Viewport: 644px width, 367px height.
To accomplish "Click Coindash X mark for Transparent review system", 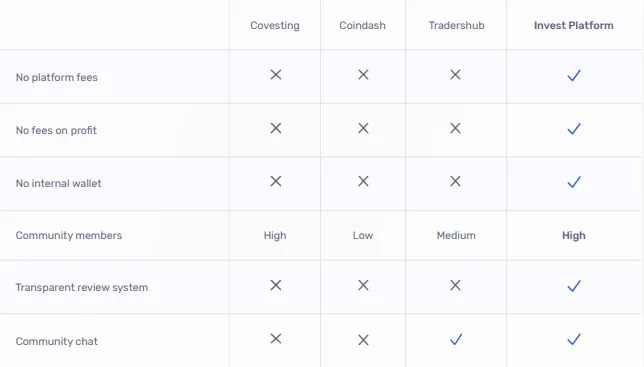I will pyautogui.click(x=363, y=285).
